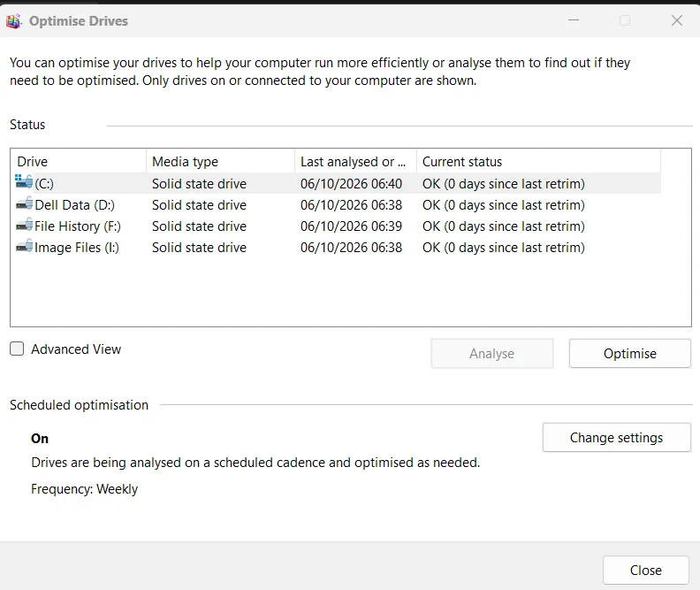The width and height of the screenshot is (700, 590).
Task: Select the Dell Data (D:) row name
Action: click(x=74, y=205)
